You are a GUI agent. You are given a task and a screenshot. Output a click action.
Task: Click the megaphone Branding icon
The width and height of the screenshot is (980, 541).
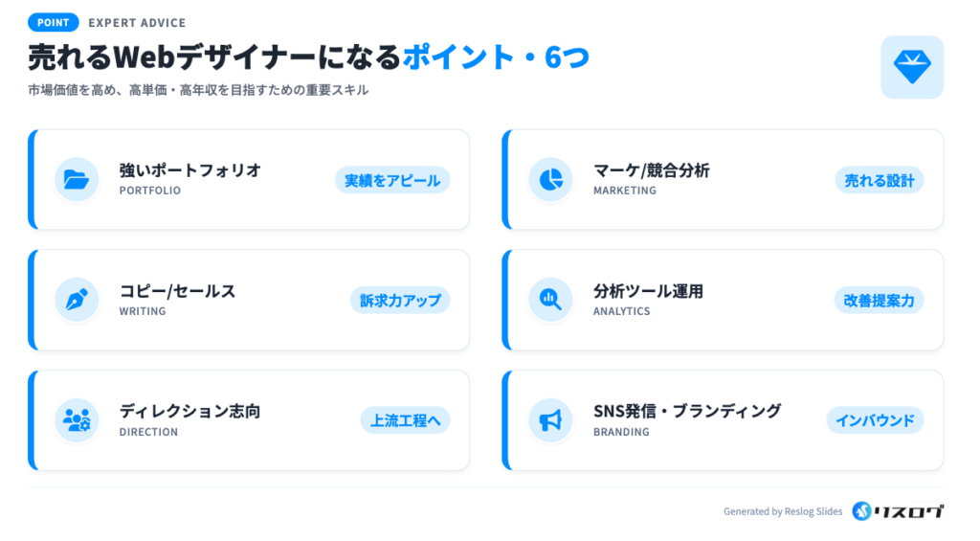tap(550, 420)
